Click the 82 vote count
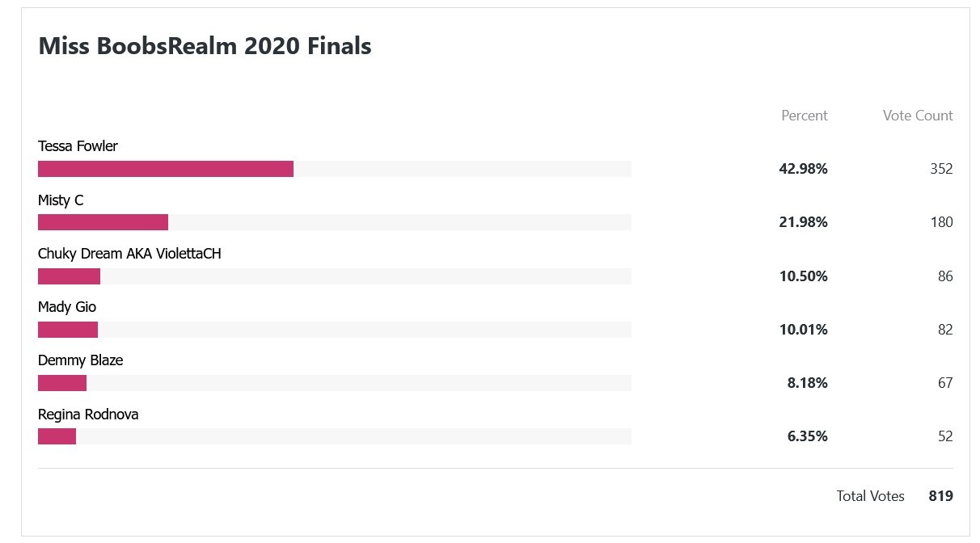This screenshot has width=980, height=543. (x=945, y=330)
